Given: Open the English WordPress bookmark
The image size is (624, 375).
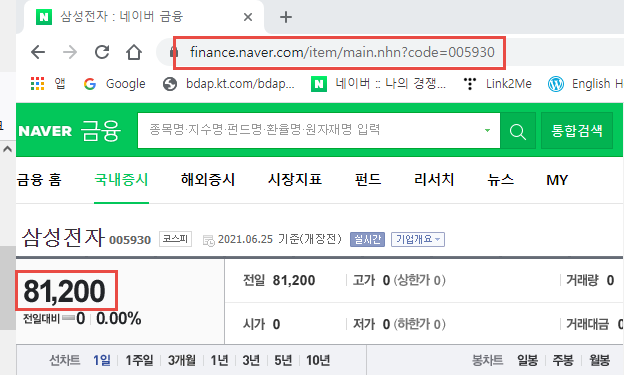Looking at the screenshot, I should (585, 84).
